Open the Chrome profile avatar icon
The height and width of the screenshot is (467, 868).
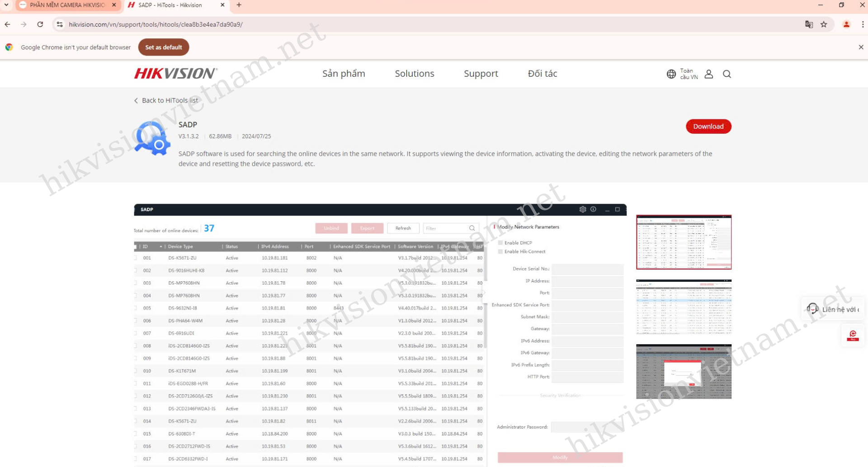[x=846, y=24]
